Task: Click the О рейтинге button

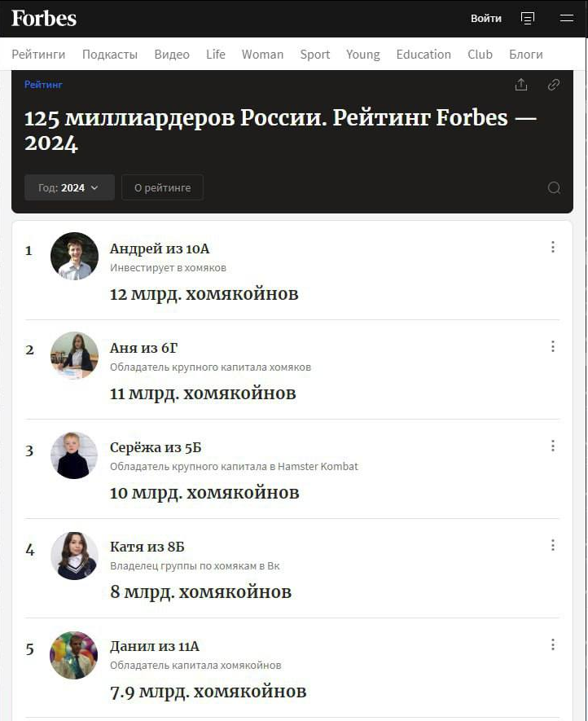Action: [162, 187]
